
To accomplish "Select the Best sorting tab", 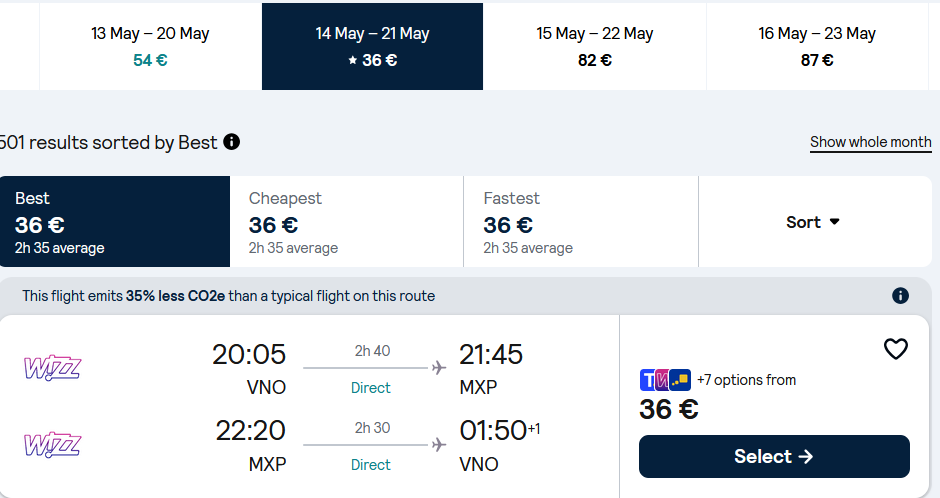I will tap(115, 222).
